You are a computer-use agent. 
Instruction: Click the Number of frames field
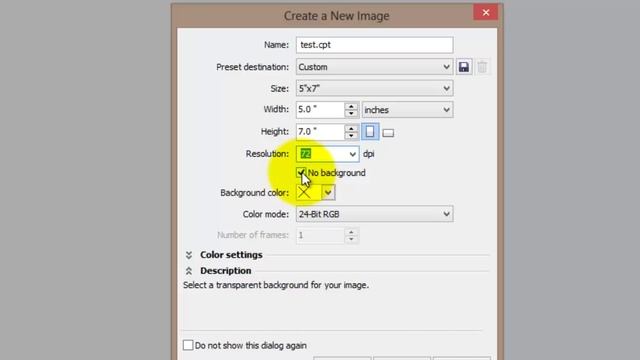tap(320, 236)
